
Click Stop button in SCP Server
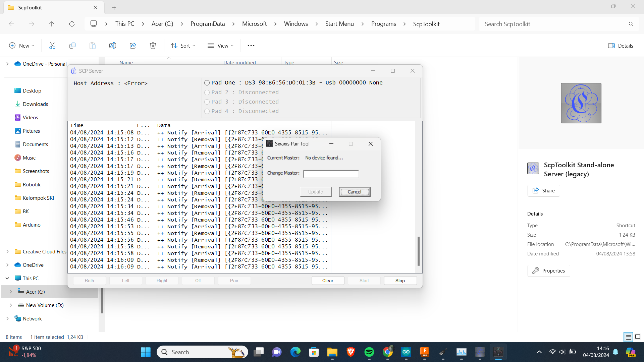tap(400, 281)
